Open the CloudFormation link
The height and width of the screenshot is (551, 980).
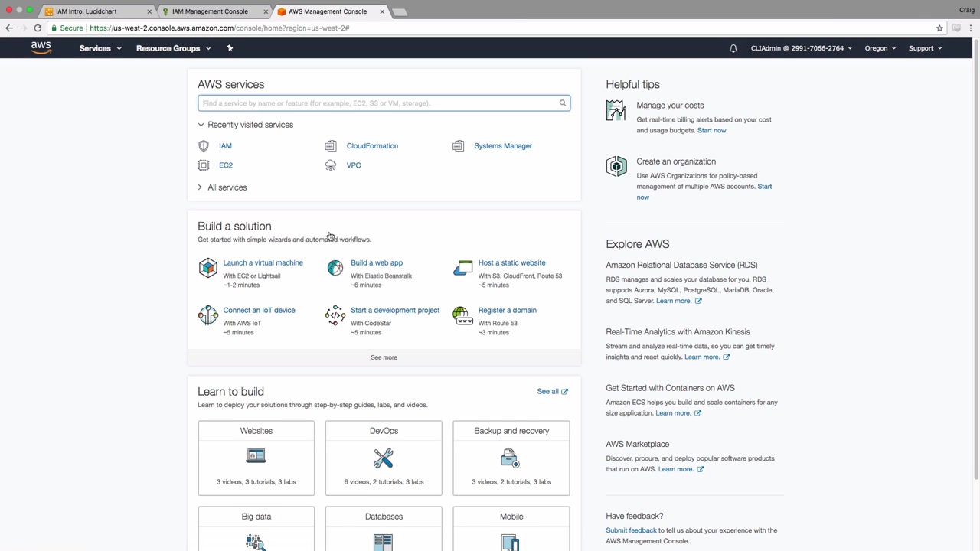tap(372, 145)
